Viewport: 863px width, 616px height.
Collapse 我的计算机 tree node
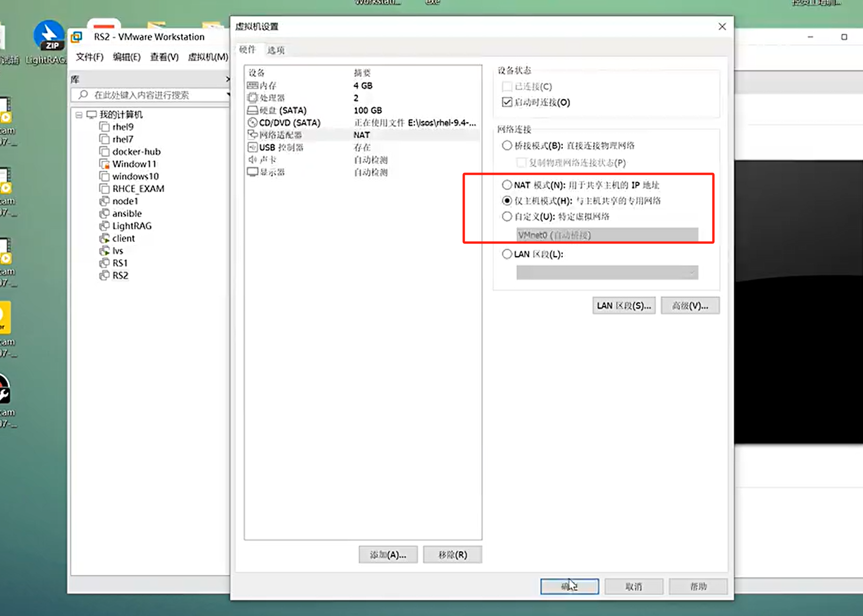pyautogui.click(x=79, y=115)
